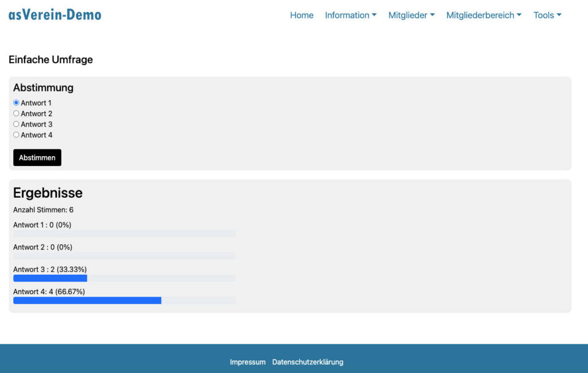Select radio button Antwort 4
Image resolution: width=588 pixels, height=373 pixels.
click(16, 135)
